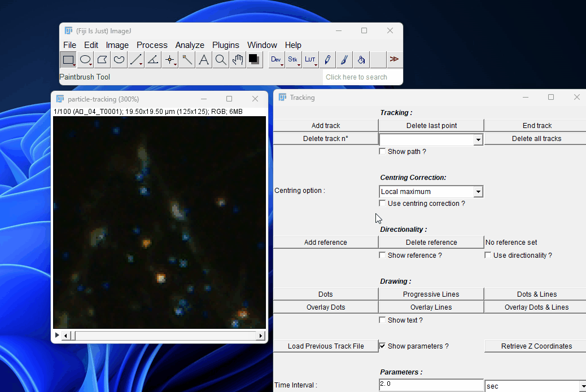Click the Progressive Lines button

[431, 294]
